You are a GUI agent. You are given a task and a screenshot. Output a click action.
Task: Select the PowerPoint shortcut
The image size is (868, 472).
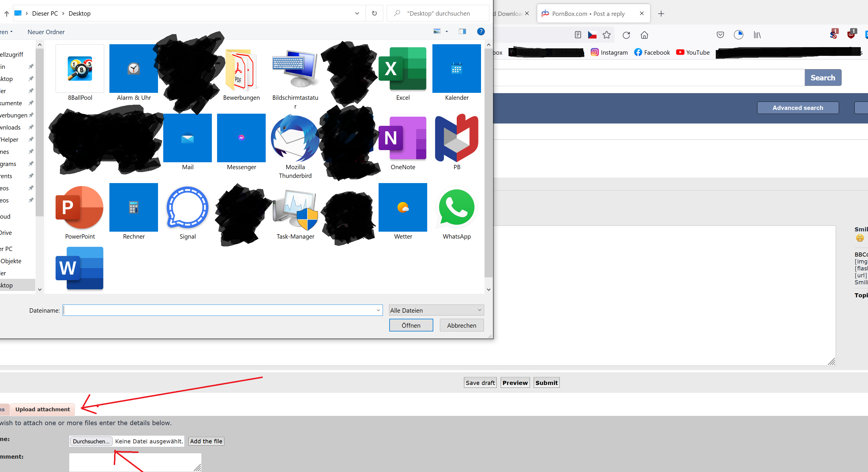(80, 208)
